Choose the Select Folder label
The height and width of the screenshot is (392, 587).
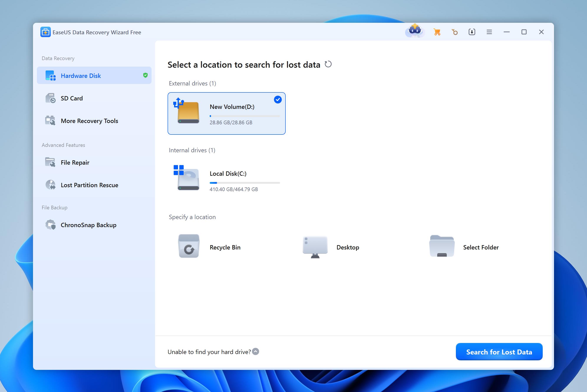click(481, 247)
